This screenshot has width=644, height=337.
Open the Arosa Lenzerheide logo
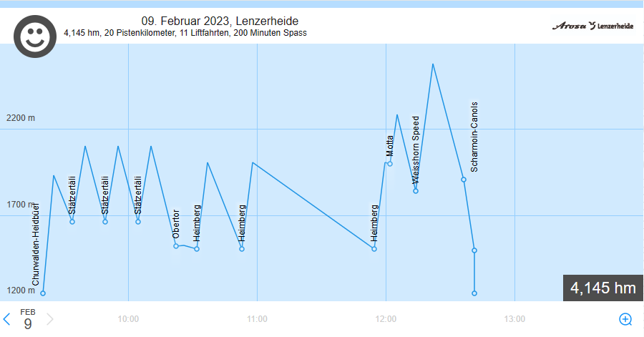click(592, 26)
